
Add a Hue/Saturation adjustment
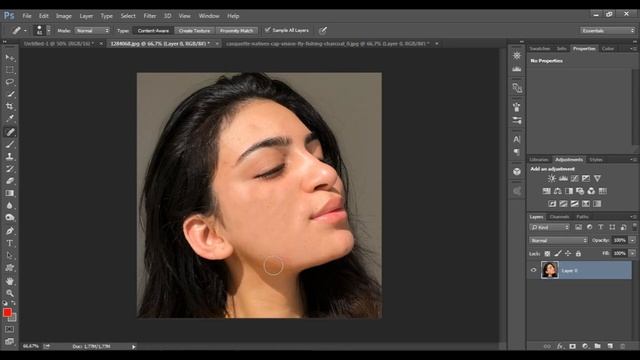pos(547,191)
